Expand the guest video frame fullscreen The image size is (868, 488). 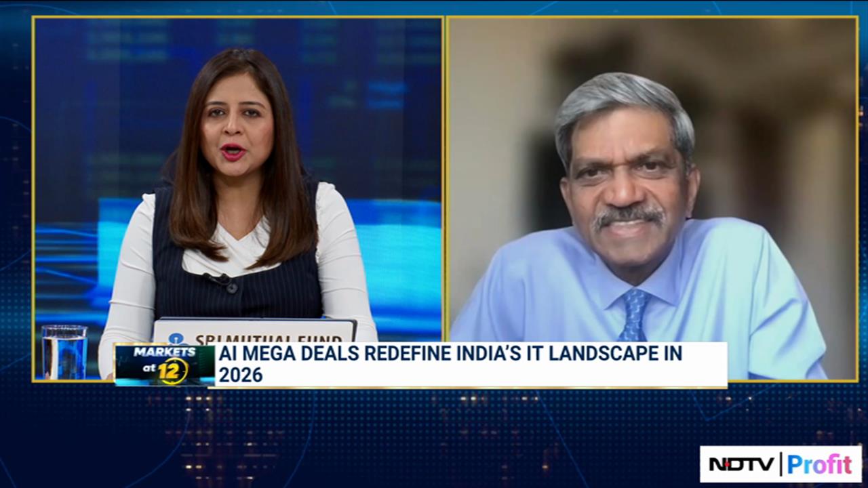(650, 200)
